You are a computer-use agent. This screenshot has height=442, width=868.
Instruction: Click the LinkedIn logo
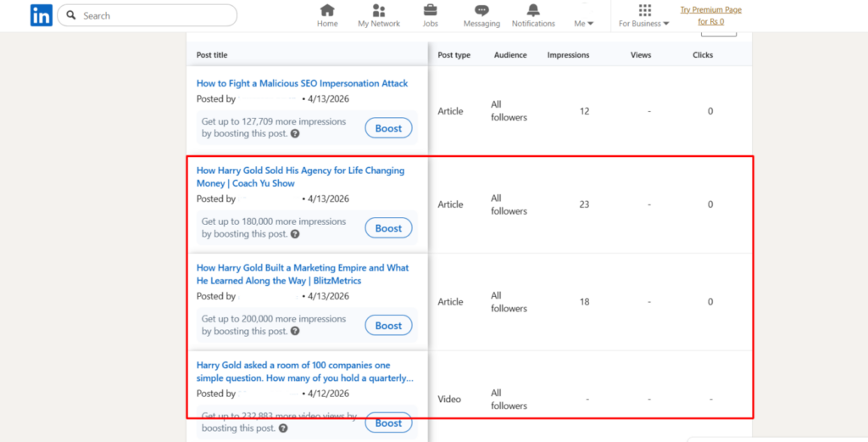pyautogui.click(x=41, y=15)
